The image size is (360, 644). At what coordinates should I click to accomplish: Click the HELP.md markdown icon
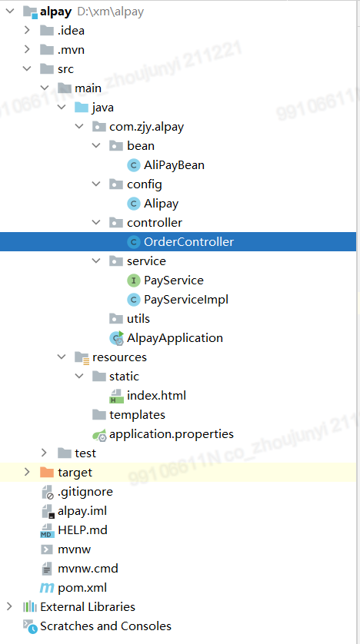tap(47, 530)
